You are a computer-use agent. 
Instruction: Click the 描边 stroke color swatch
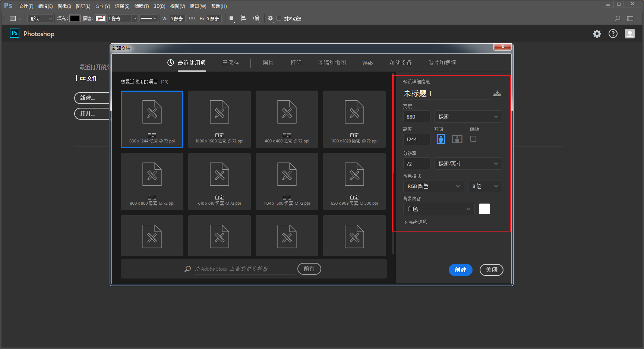tap(100, 18)
